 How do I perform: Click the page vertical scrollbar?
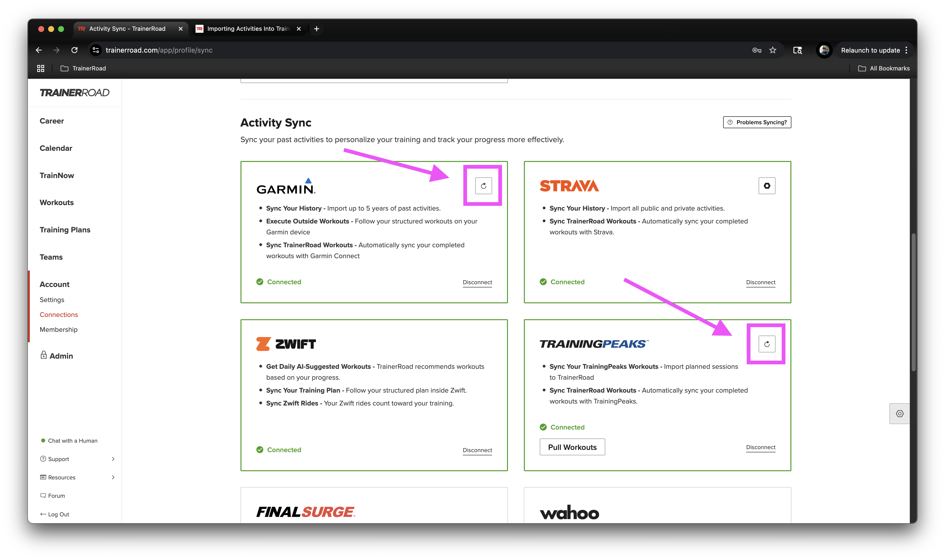pyautogui.click(x=913, y=302)
